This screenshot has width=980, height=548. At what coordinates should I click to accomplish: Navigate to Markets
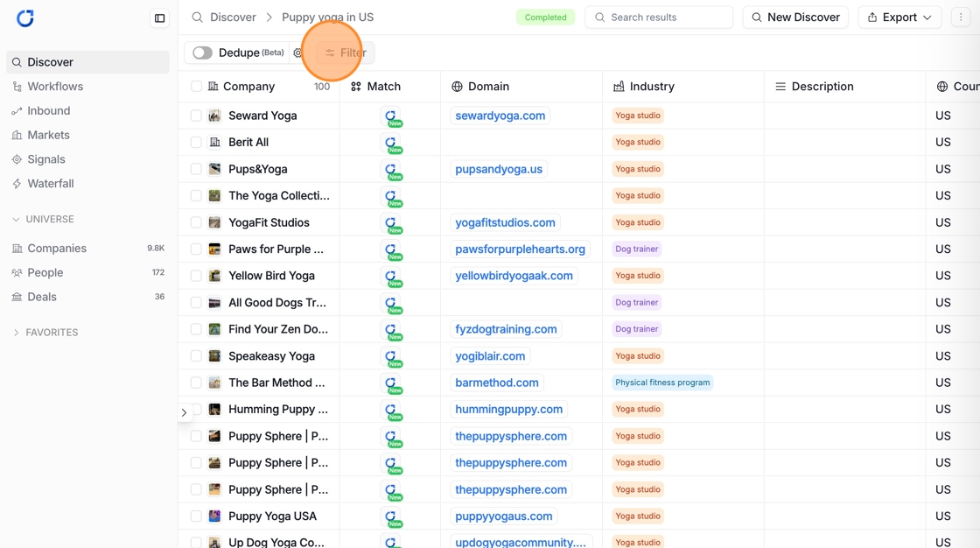point(87,135)
